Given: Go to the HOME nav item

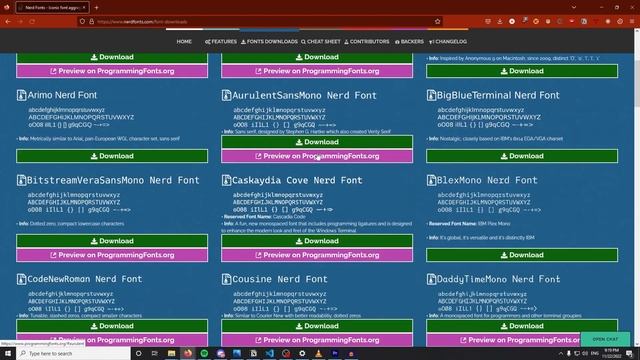Looking at the screenshot, I should click(x=184, y=42).
